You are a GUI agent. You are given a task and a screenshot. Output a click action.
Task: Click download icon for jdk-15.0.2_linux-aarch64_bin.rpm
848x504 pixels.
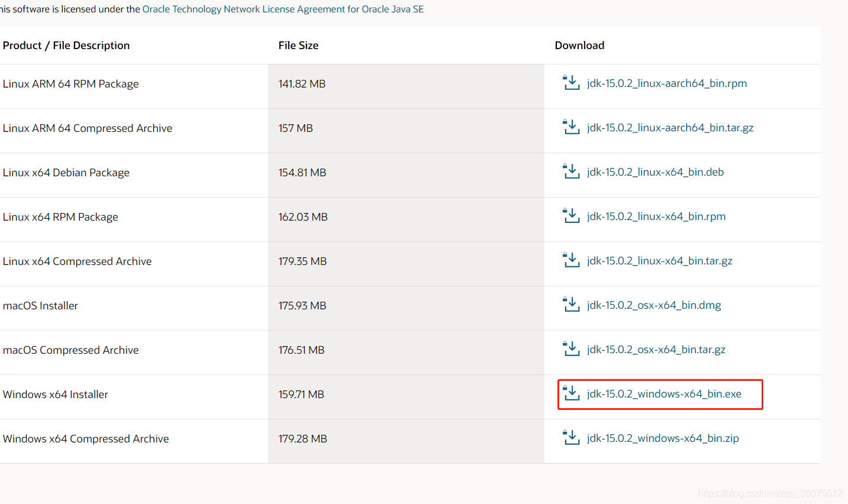571,83
